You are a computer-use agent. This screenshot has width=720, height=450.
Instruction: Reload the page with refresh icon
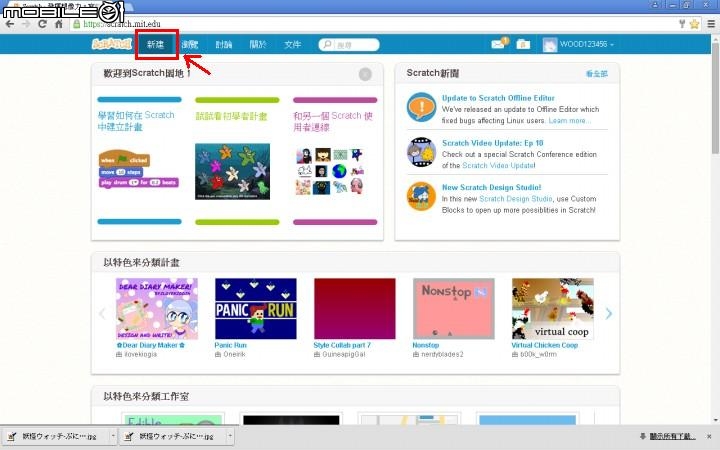(42, 24)
